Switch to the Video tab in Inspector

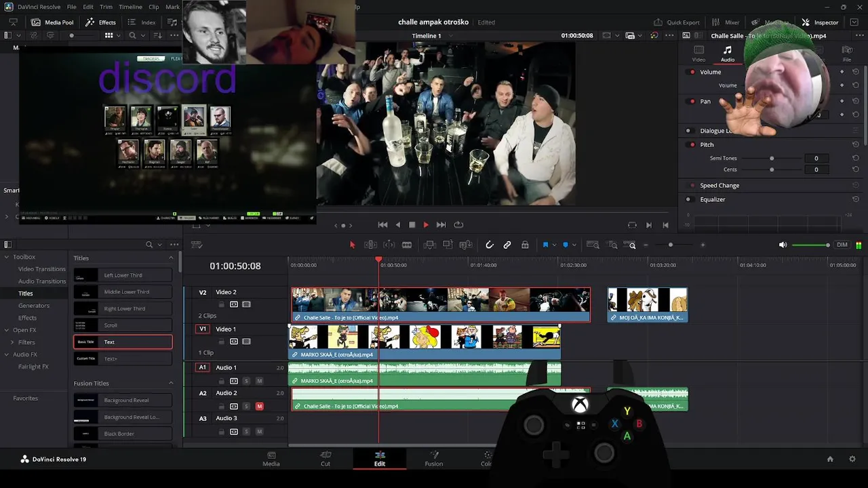click(x=698, y=54)
